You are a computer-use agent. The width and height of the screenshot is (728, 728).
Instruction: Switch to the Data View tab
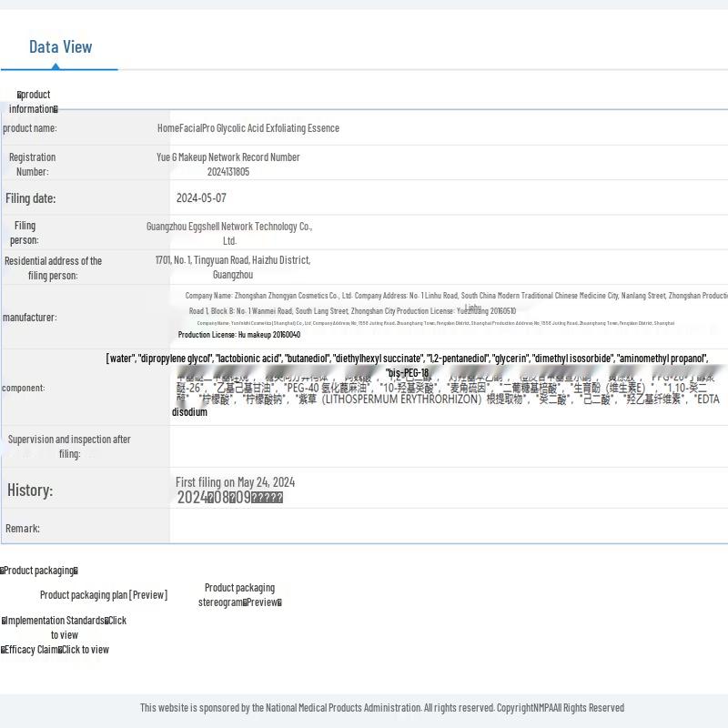60,47
